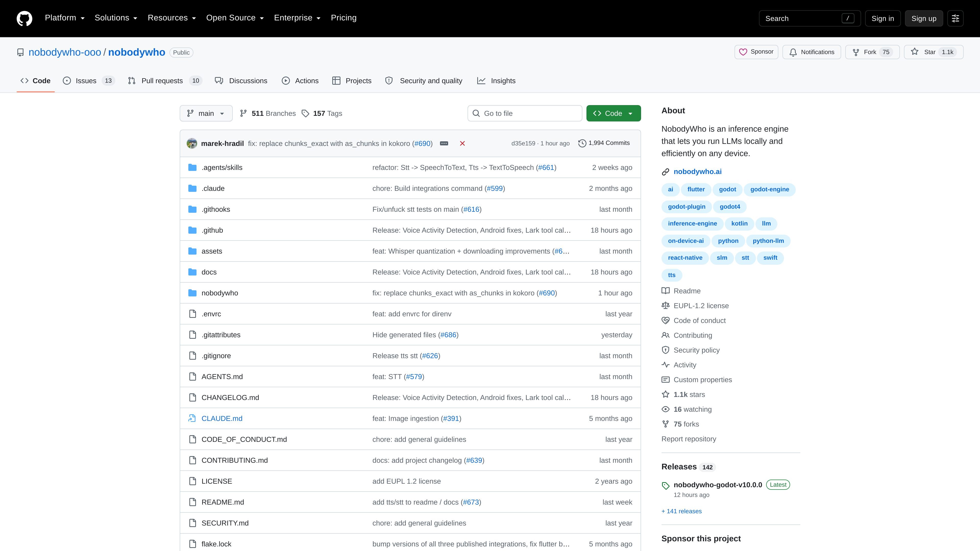Open the main branch selector

click(206, 113)
